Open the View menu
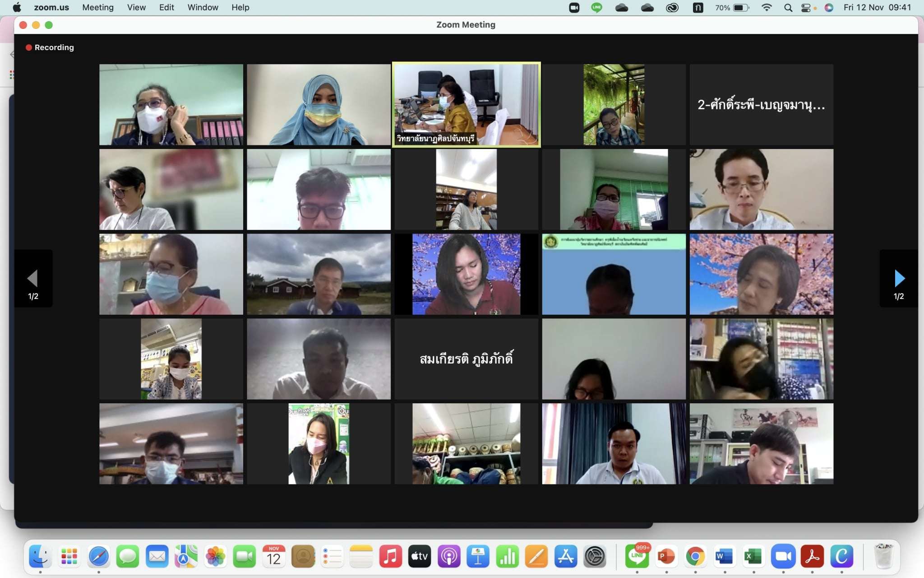The height and width of the screenshot is (578, 924). tap(136, 8)
